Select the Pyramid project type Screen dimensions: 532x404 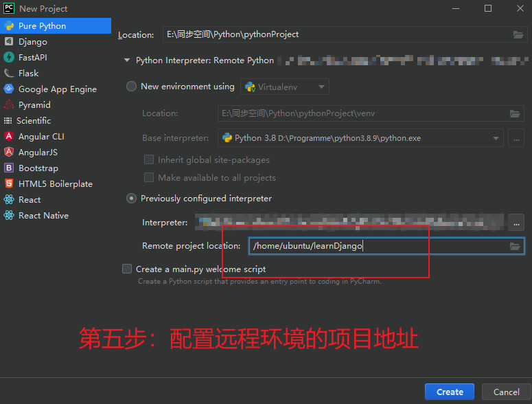coord(56,105)
